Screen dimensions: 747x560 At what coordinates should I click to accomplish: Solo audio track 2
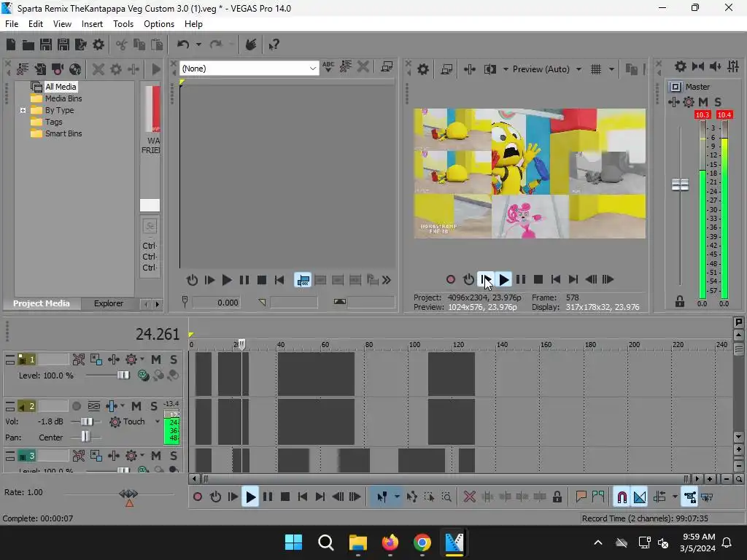(154, 406)
